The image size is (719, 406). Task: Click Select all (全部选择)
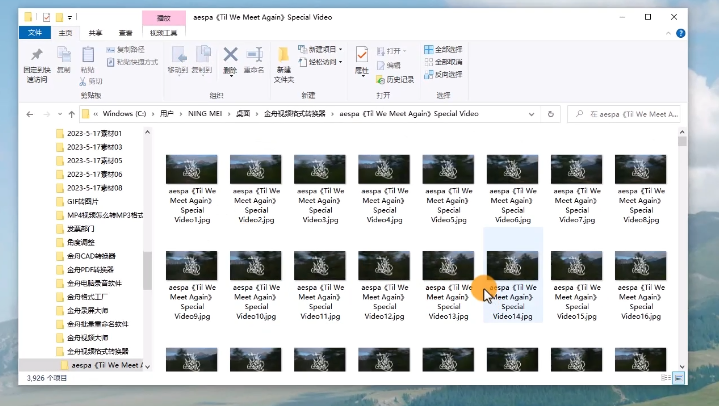pyautogui.click(x=443, y=49)
